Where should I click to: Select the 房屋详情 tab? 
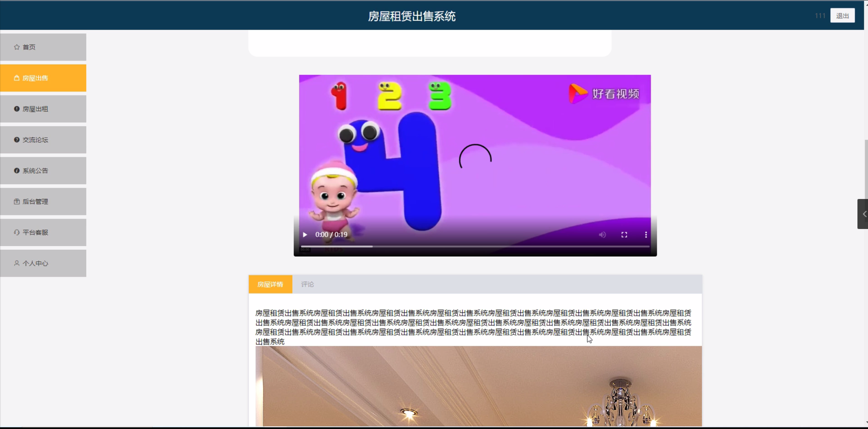click(x=270, y=284)
